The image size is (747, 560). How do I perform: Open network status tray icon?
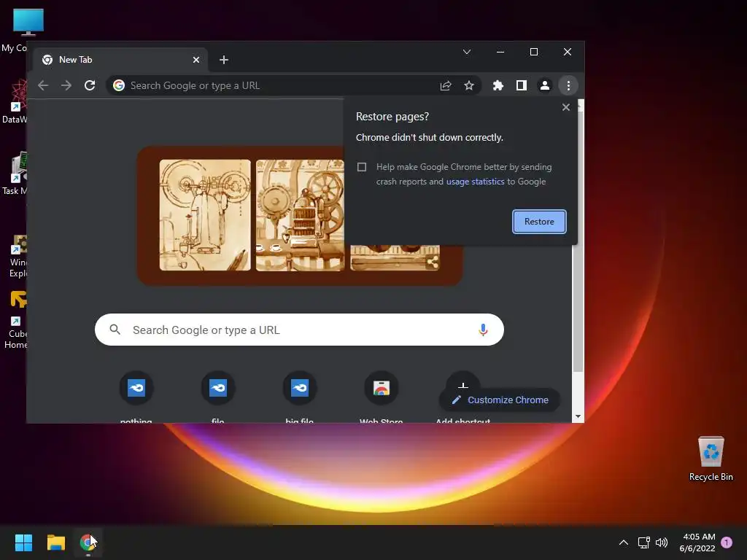(643, 542)
